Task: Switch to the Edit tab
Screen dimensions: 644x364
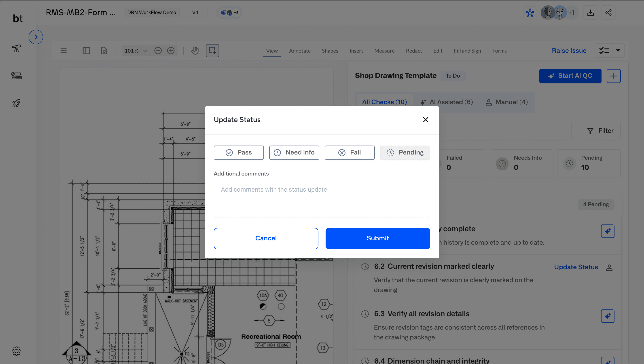Action: tap(438, 51)
